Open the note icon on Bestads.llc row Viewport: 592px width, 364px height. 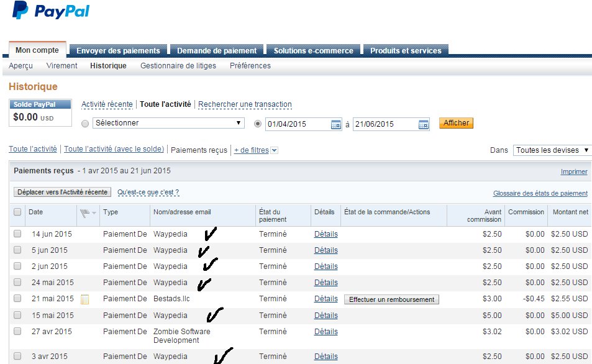[x=85, y=299]
